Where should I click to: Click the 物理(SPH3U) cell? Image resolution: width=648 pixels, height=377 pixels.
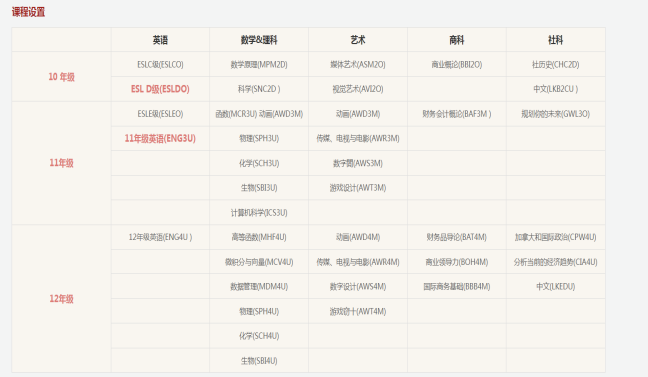[x=259, y=138]
